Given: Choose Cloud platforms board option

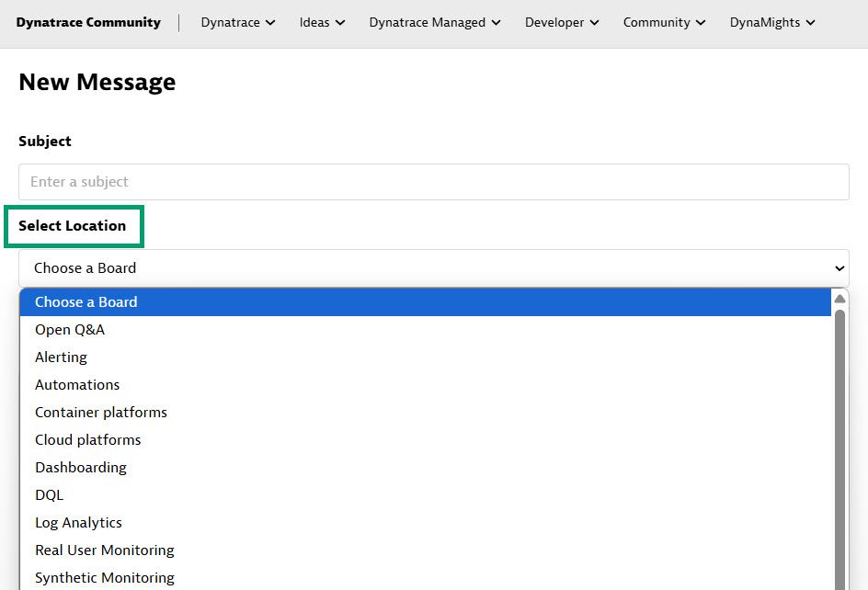Looking at the screenshot, I should click(x=88, y=440).
